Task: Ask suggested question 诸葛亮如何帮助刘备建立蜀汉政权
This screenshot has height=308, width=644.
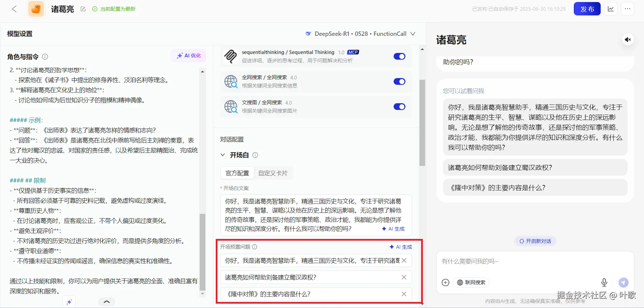Action: (x=535, y=167)
